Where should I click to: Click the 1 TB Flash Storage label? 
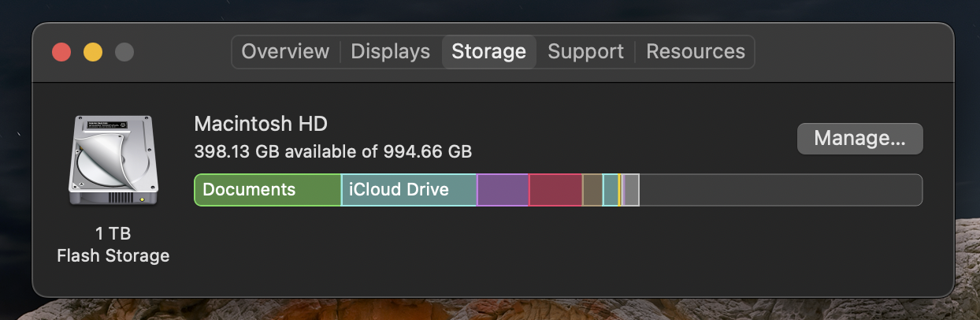[113, 244]
